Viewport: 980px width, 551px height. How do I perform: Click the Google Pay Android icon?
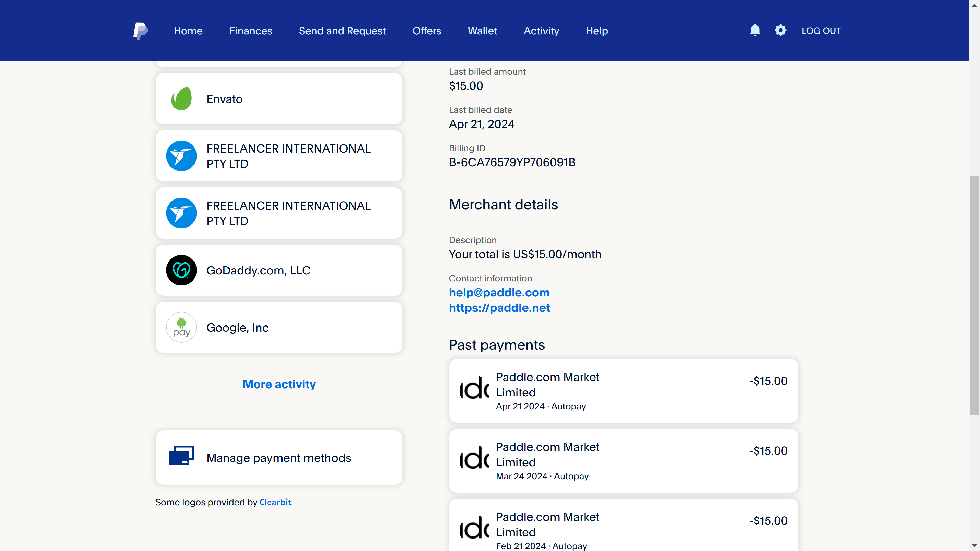click(181, 327)
